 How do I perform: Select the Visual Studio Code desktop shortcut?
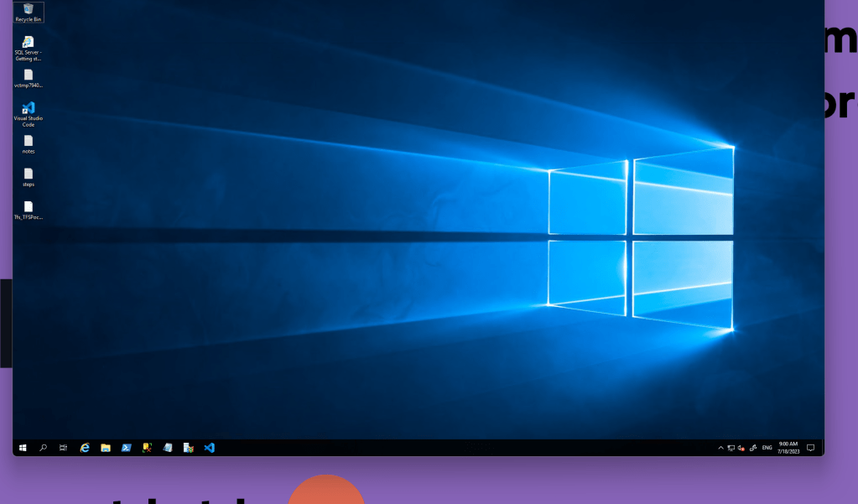point(29,114)
